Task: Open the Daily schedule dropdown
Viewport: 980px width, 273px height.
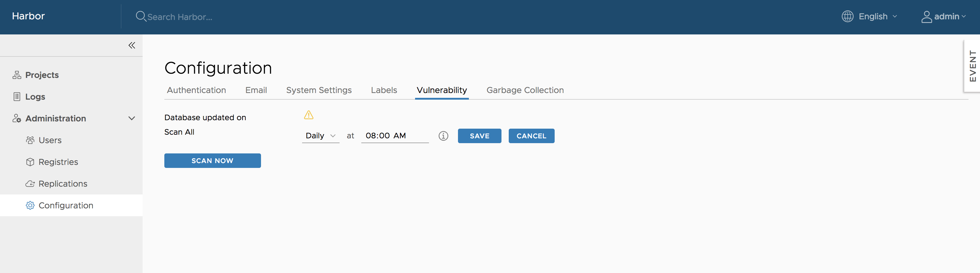Action: point(320,136)
